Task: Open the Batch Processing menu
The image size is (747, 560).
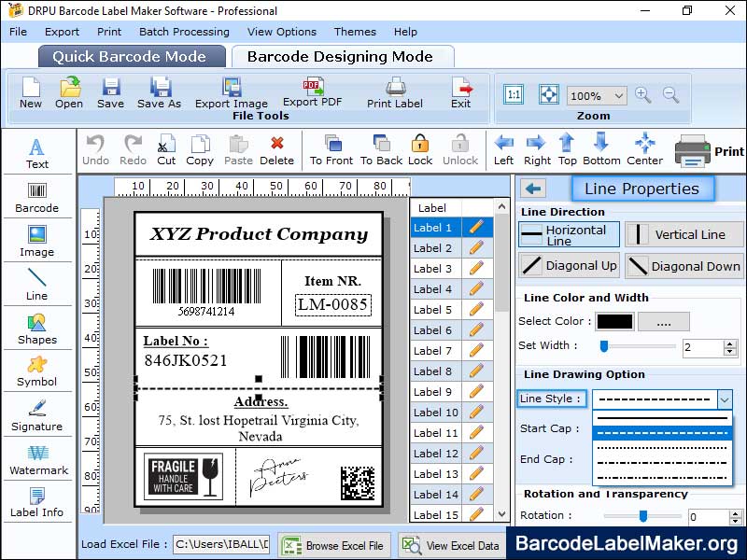Action: (184, 32)
